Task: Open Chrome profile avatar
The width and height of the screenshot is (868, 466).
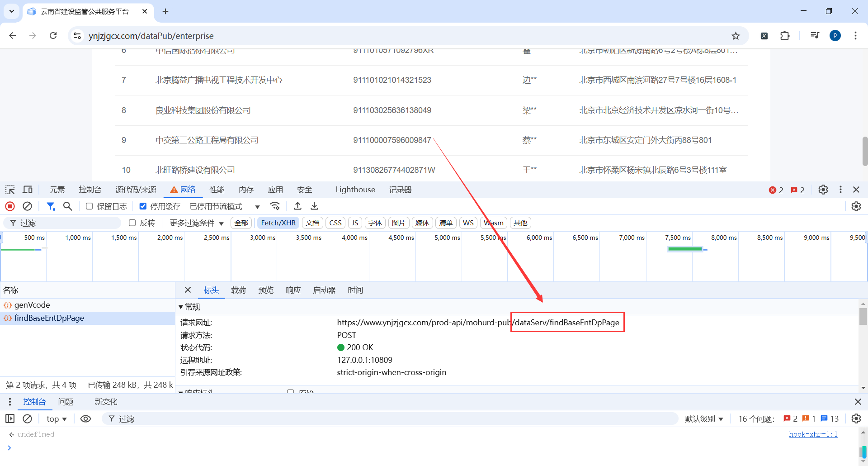Action: coord(835,36)
